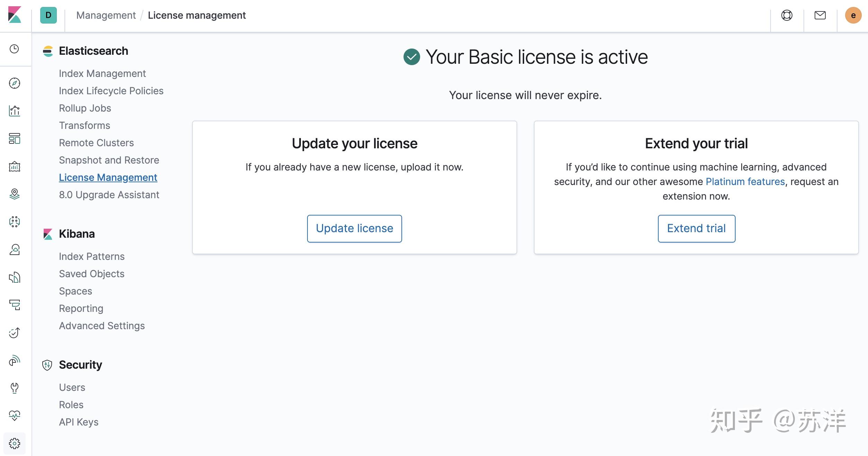Open Visualize chart icon in sidebar
Image resolution: width=868 pixels, height=456 pixels.
15,111
